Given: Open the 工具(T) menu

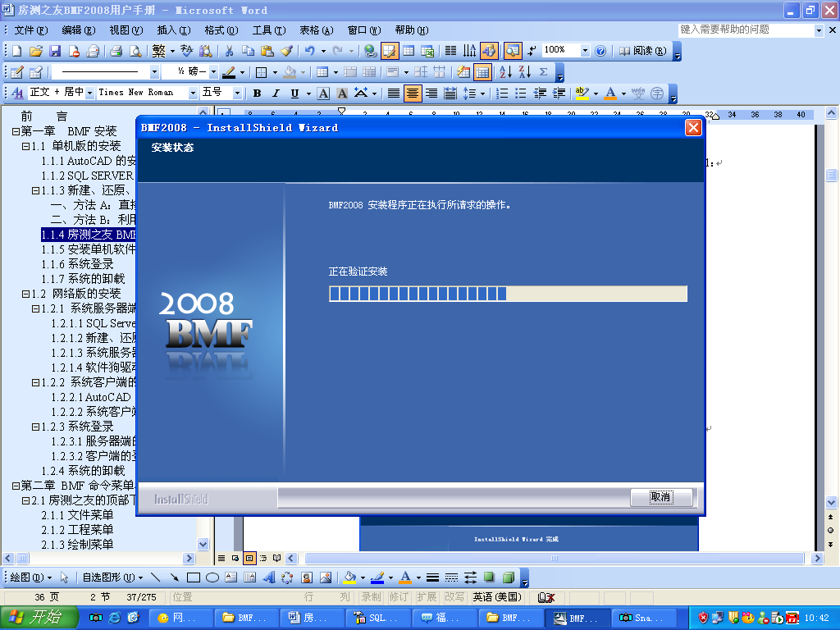Looking at the screenshot, I should (x=269, y=30).
